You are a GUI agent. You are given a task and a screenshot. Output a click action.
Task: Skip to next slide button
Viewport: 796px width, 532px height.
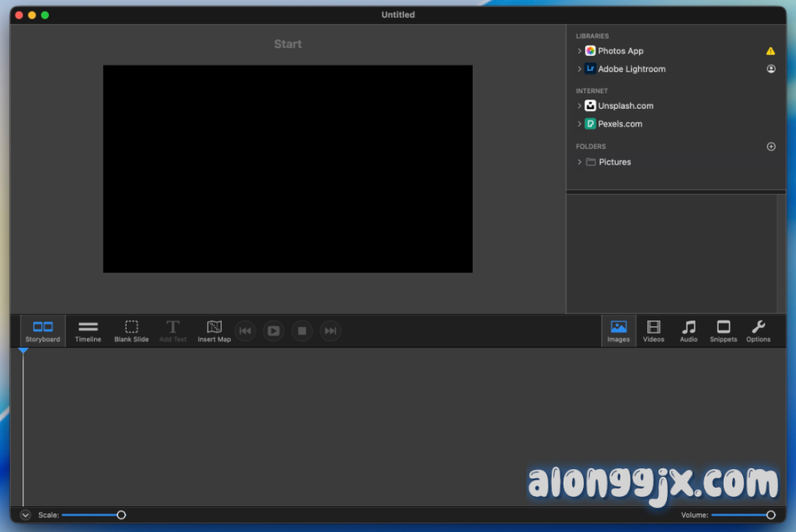pyautogui.click(x=330, y=331)
